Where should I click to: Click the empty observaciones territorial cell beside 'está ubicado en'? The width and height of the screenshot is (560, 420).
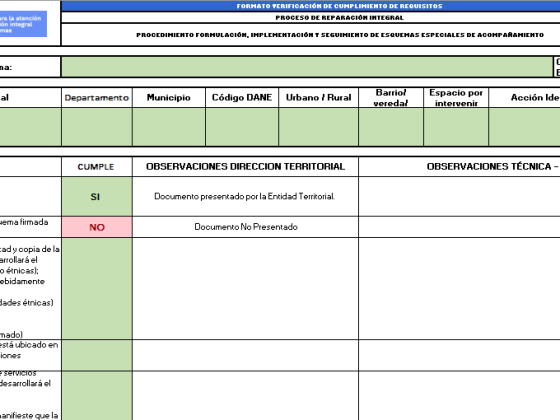(245, 355)
